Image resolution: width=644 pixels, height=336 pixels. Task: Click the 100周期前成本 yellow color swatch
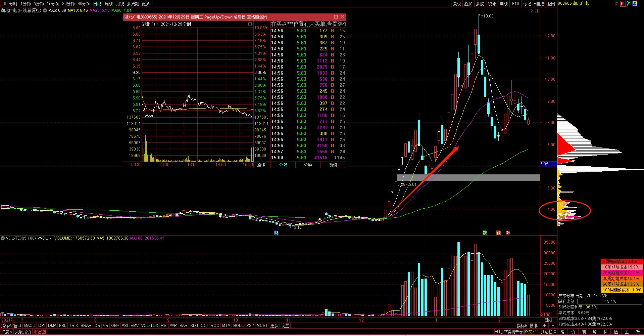coord(621,290)
